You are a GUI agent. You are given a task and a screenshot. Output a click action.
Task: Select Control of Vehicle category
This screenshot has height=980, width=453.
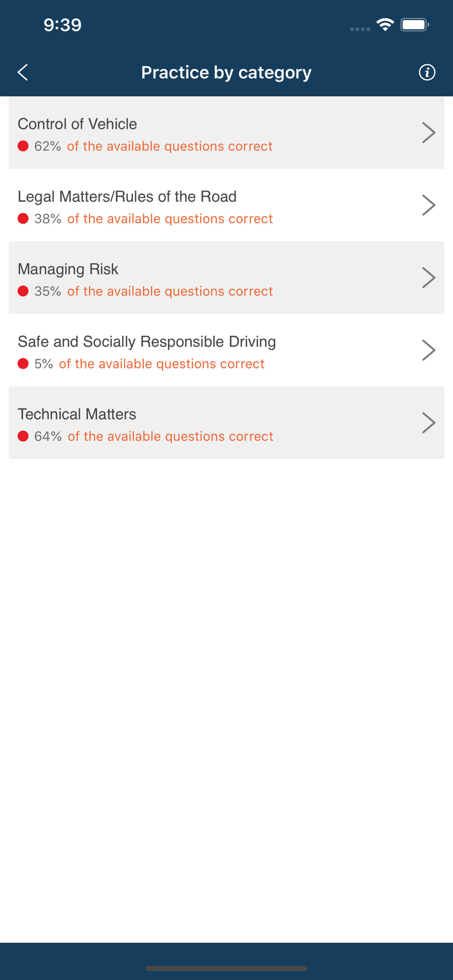point(226,133)
